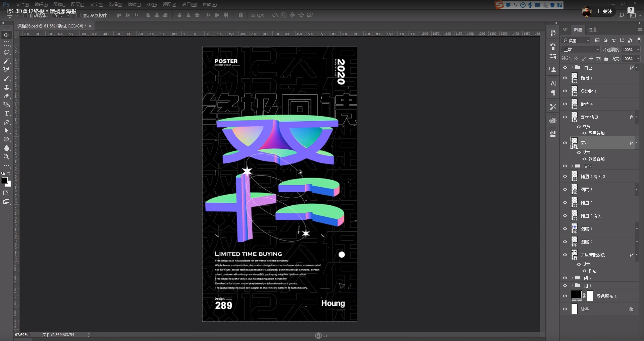Open the 窗口 menu

coord(190,5)
